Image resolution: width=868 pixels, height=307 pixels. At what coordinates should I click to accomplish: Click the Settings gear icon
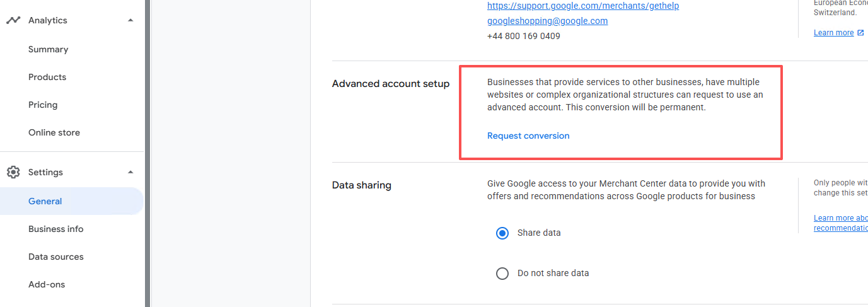(x=13, y=172)
